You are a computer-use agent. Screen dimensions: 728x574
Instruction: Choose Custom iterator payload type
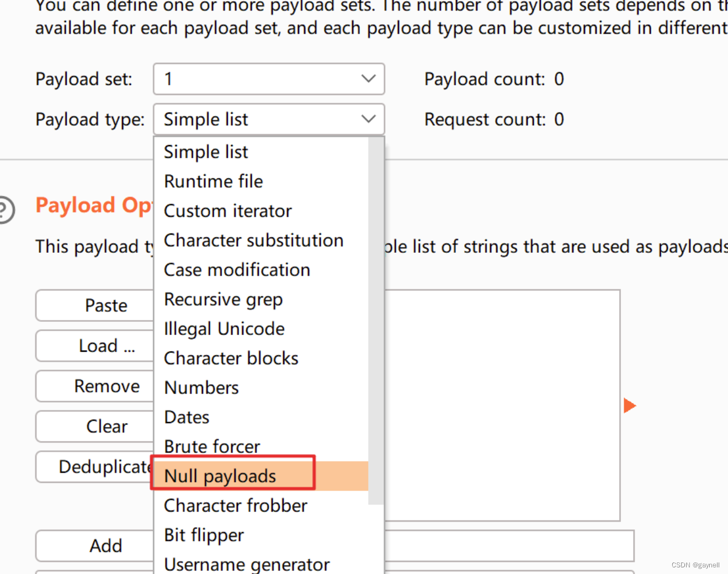tap(261, 211)
